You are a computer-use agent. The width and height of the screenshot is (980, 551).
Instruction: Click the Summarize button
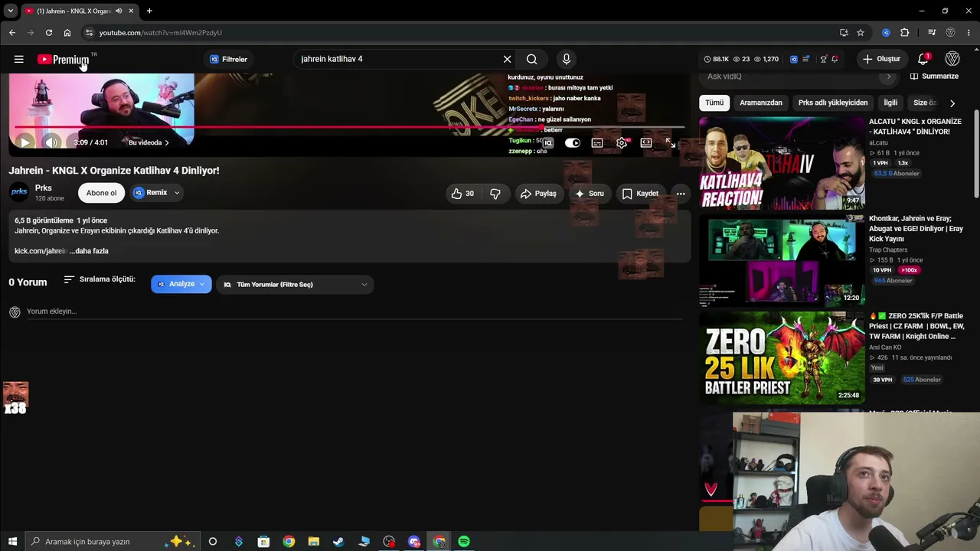coord(934,77)
